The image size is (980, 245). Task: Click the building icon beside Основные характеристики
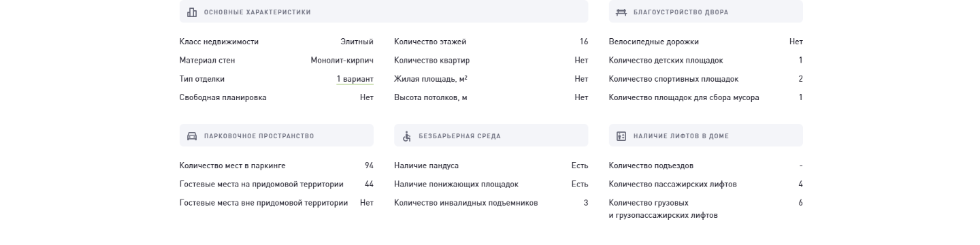point(192,12)
